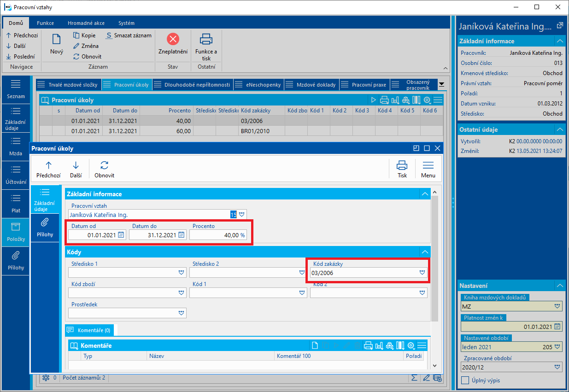The height and width of the screenshot is (392, 569).
Task: Click Procento column header in grid
Action: click(166, 111)
